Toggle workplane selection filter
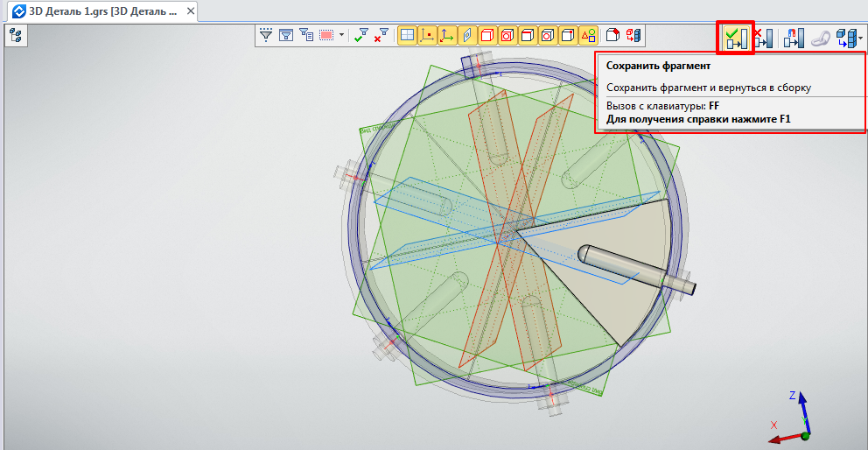Image resolution: width=868 pixels, height=450 pixels. (x=408, y=36)
